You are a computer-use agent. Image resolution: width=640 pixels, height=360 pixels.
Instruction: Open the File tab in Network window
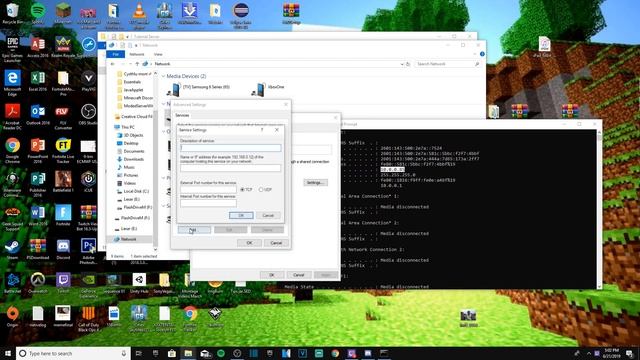[x=116, y=54]
